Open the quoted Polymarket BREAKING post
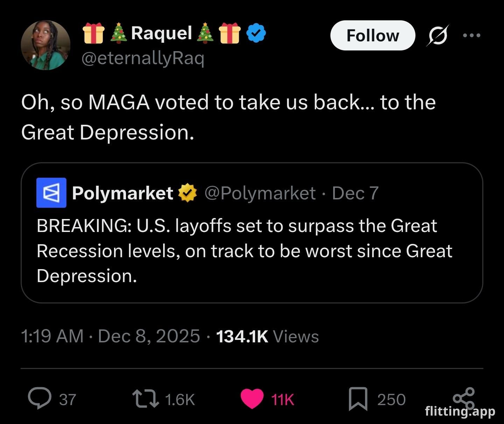Image resolution: width=504 pixels, height=424 pixels. pos(244,251)
